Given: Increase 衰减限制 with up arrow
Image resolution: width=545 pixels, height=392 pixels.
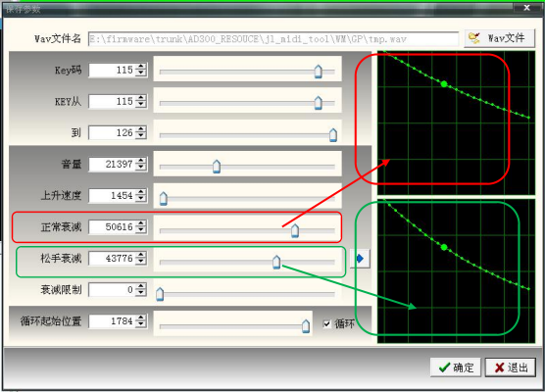Looking at the screenshot, I should pos(140,286).
